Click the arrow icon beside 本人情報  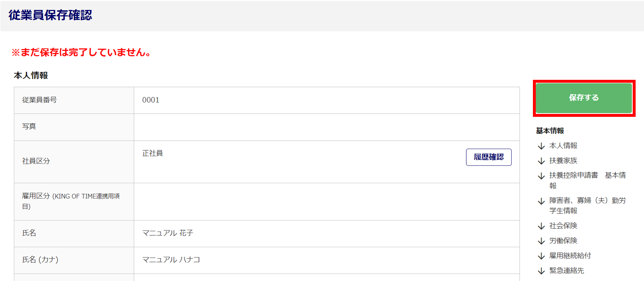pos(541,146)
